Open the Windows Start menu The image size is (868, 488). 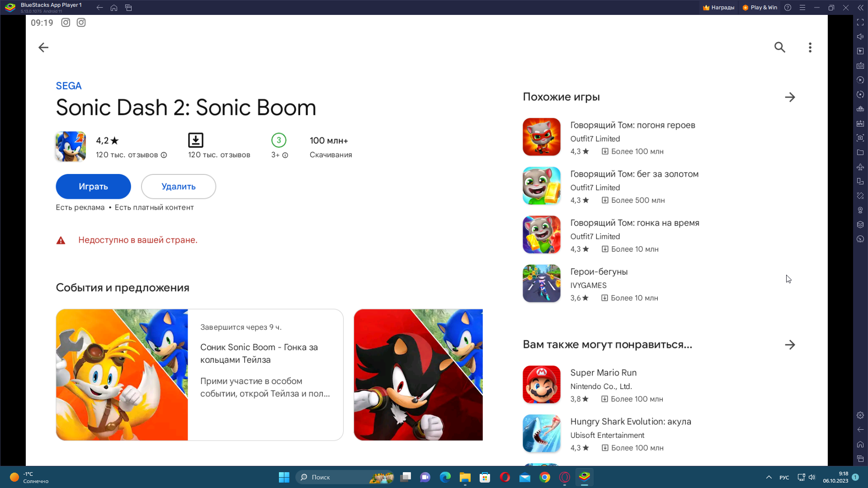pyautogui.click(x=284, y=477)
